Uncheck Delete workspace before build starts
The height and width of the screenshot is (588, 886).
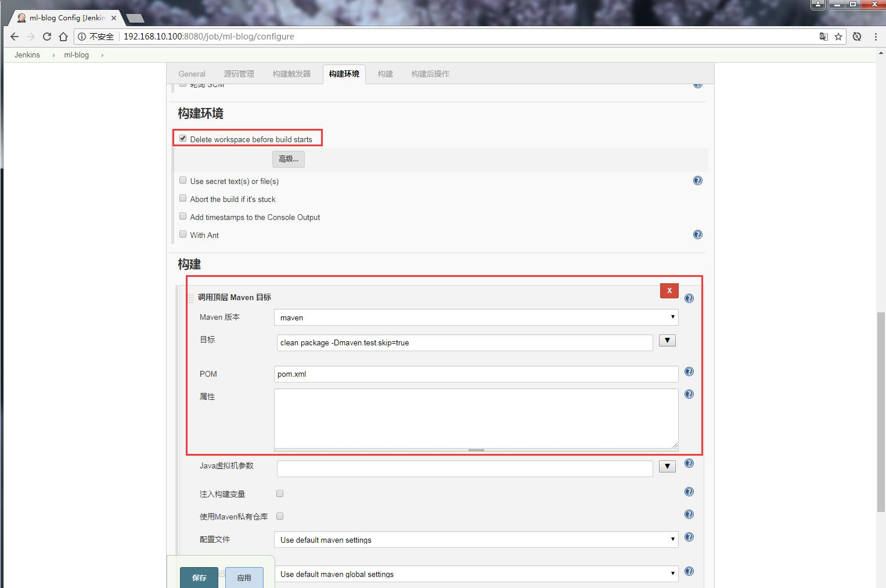click(183, 139)
